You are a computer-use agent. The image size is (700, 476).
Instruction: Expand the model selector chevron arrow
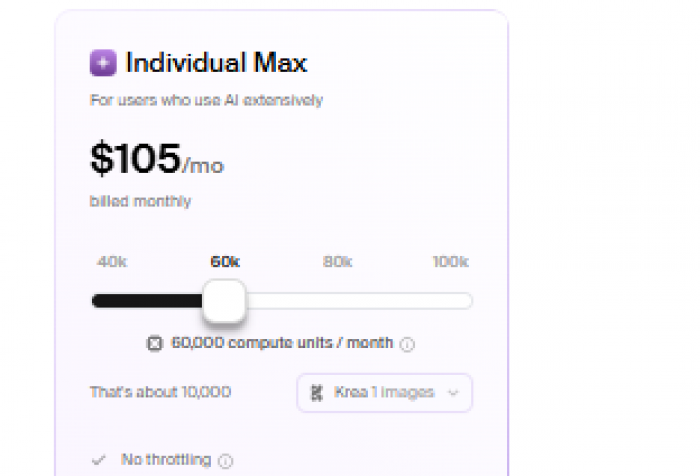point(453,393)
